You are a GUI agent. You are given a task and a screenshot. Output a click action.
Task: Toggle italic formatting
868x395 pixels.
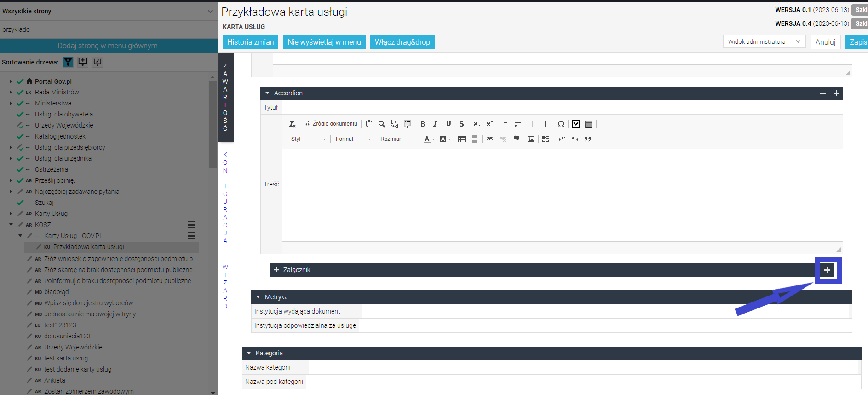click(x=435, y=124)
